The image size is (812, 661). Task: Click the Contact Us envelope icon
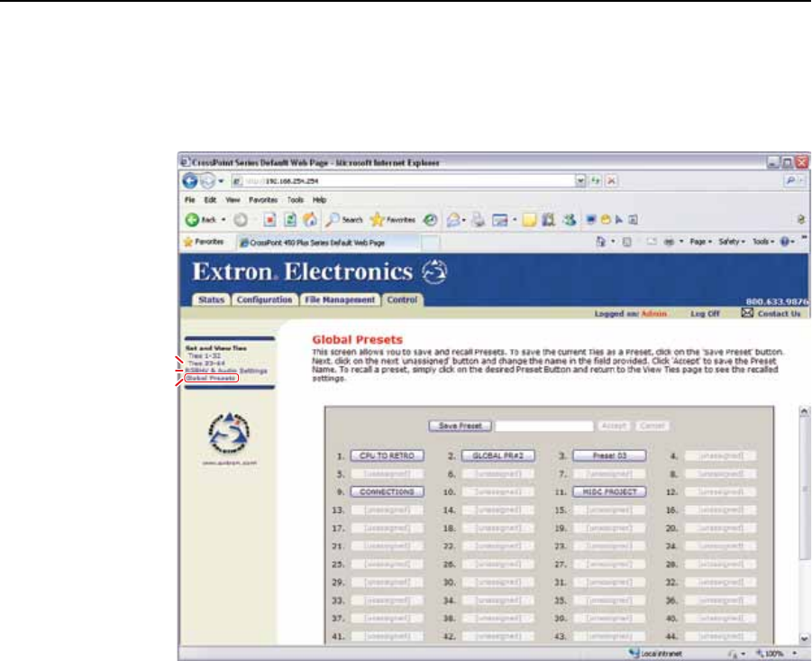pyautogui.click(x=746, y=313)
